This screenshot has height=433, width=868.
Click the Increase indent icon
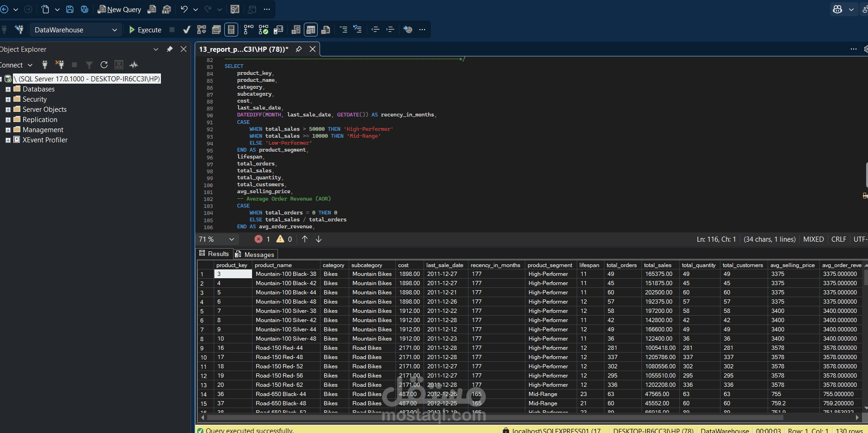[x=390, y=30]
